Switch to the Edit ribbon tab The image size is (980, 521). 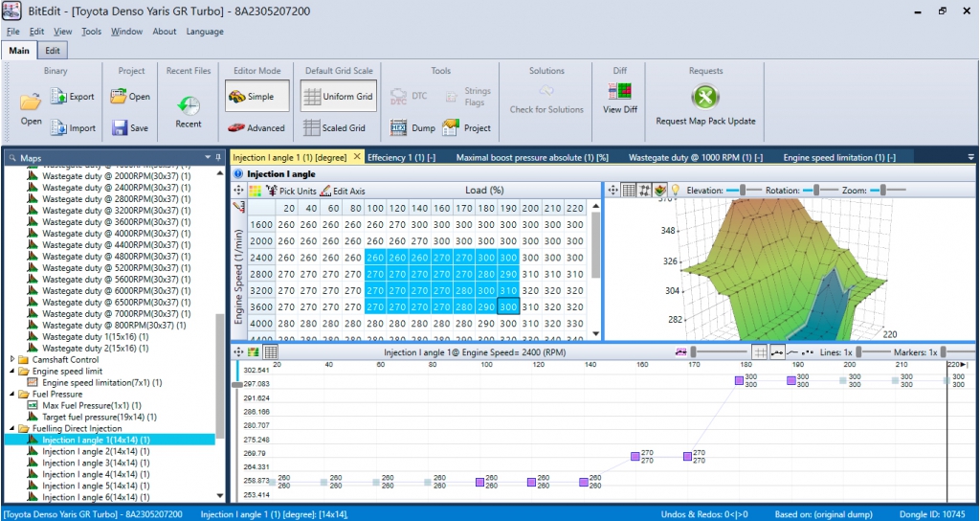tap(53, 51)
